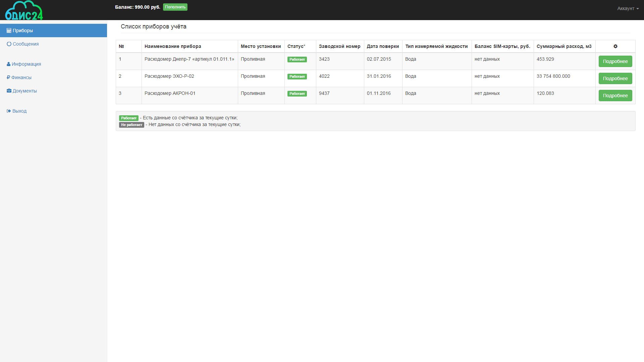Click the Работает badge in row 1
The image size is (644, 362).
click(297, 59)
